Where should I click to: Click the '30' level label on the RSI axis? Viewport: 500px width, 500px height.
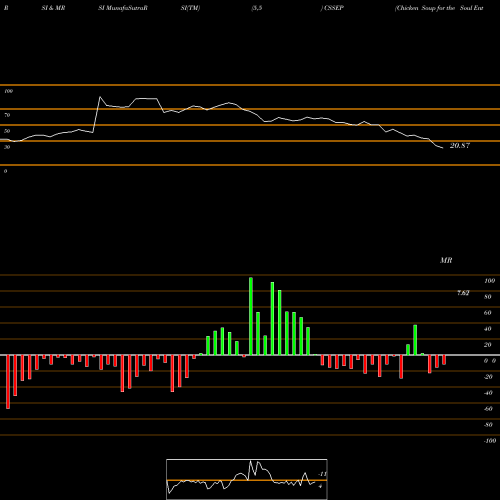pos(7,147)
